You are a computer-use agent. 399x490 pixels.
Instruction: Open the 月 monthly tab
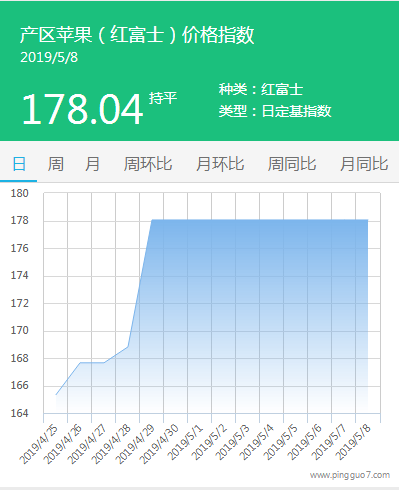pyautogui.click(x=92, y=164)
